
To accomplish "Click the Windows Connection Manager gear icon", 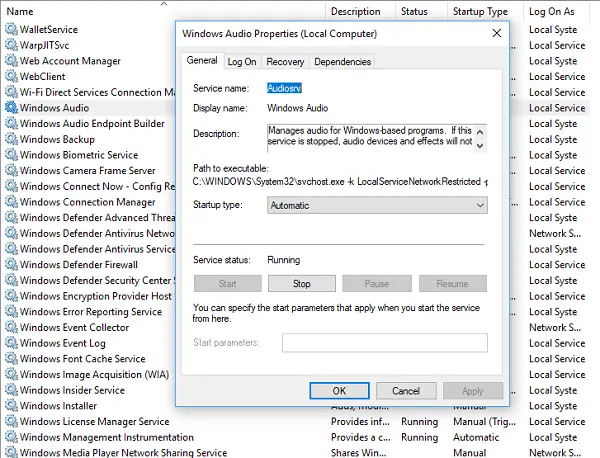I will click(x=11, y=202).
